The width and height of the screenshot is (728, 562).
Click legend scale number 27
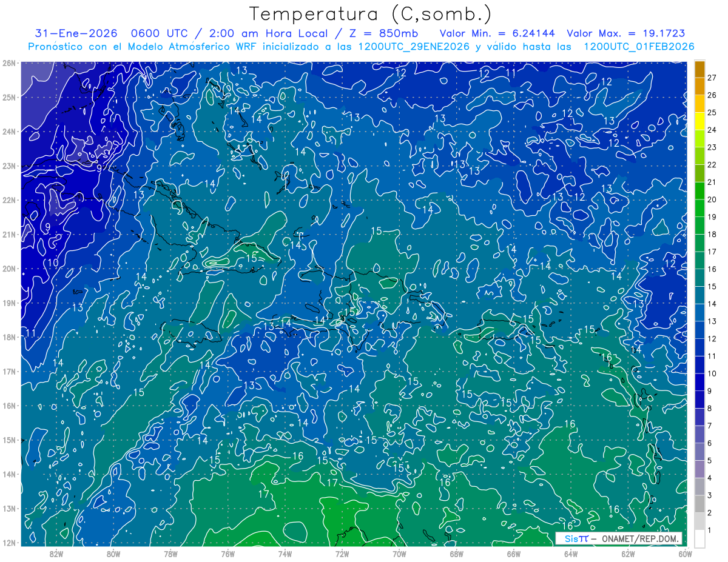[712, 78]
